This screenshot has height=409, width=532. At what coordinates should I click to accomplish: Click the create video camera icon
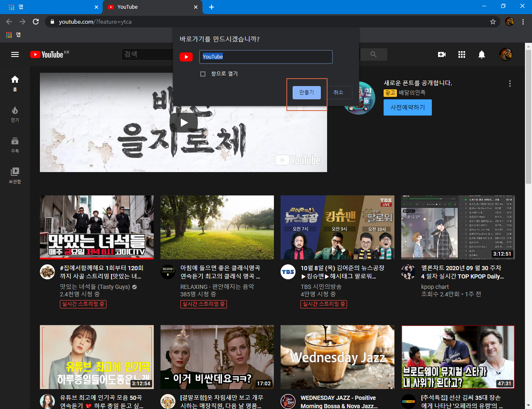[442, 54]
